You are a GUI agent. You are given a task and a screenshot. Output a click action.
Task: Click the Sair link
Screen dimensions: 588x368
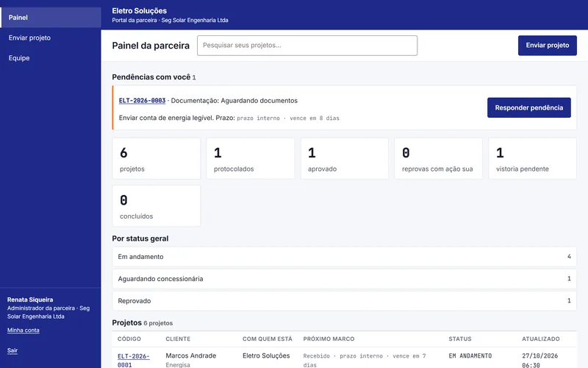(12, 350)
